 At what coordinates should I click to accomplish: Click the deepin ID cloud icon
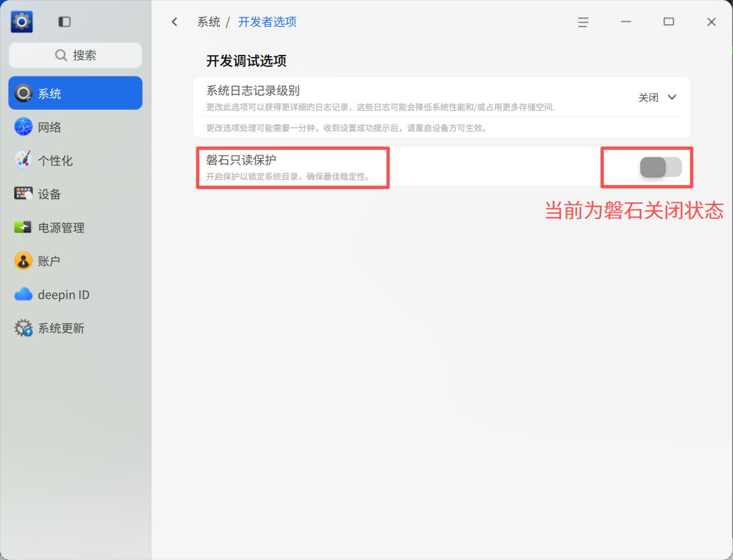click(23, 295)
